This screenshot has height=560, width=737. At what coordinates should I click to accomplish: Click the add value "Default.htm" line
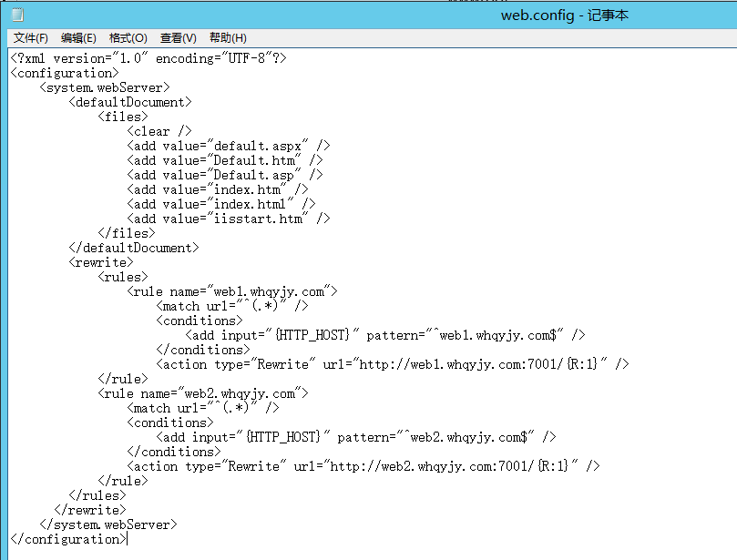(225, 160)
